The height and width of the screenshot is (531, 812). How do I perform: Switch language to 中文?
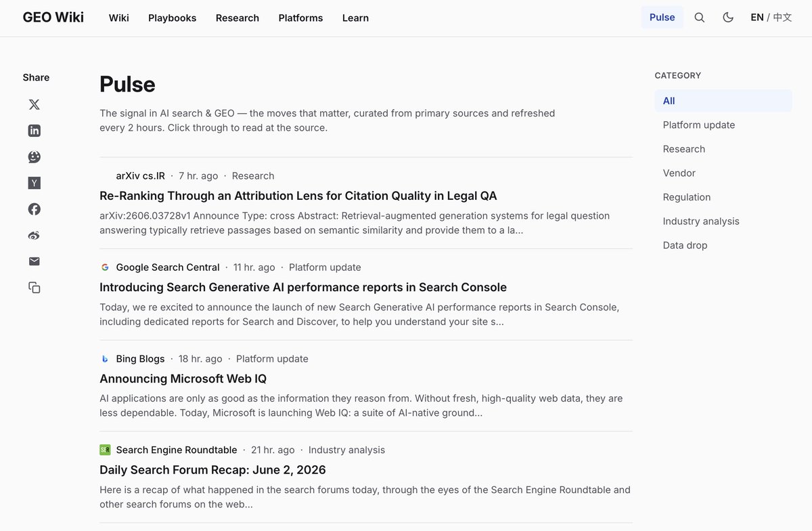[782, 18]
